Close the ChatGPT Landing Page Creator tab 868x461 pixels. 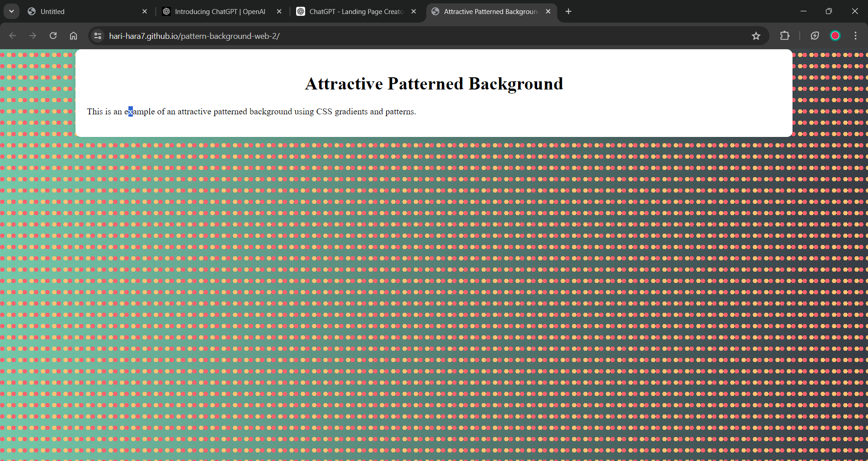[414, 11]
